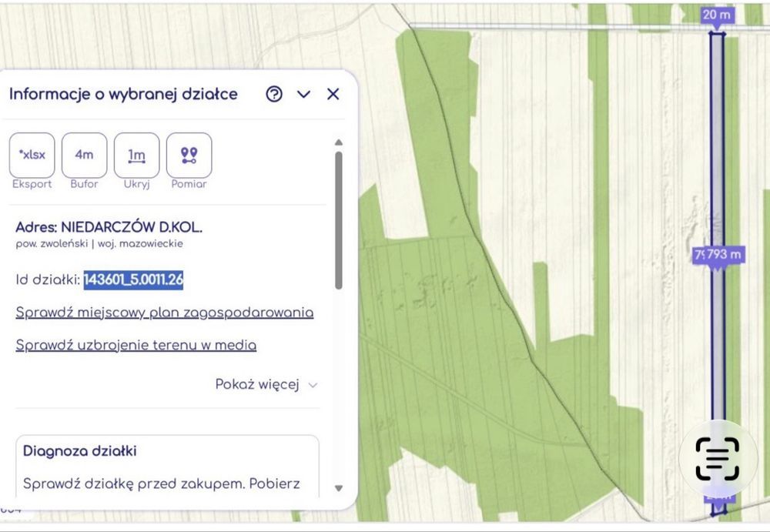The width and height of the screenshot is (770, 532).
Task: Expand Pokaż więcej details
Action: [266, 384]
